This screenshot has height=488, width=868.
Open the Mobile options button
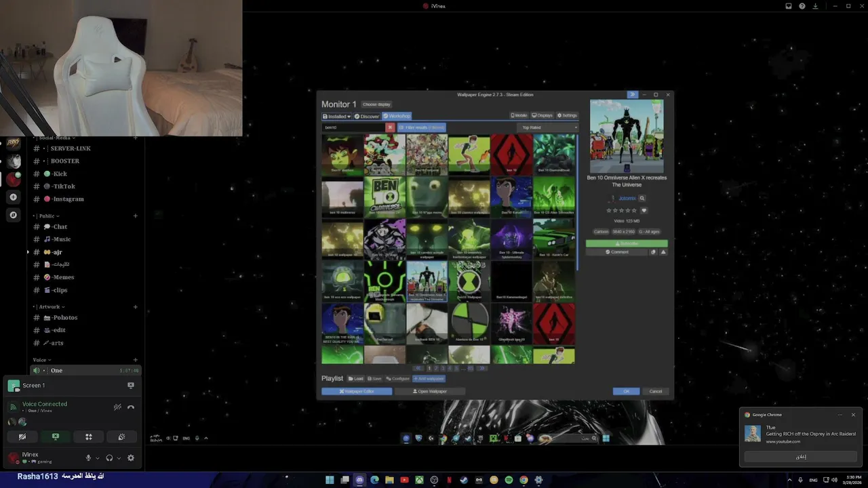[x=519, y=115]
